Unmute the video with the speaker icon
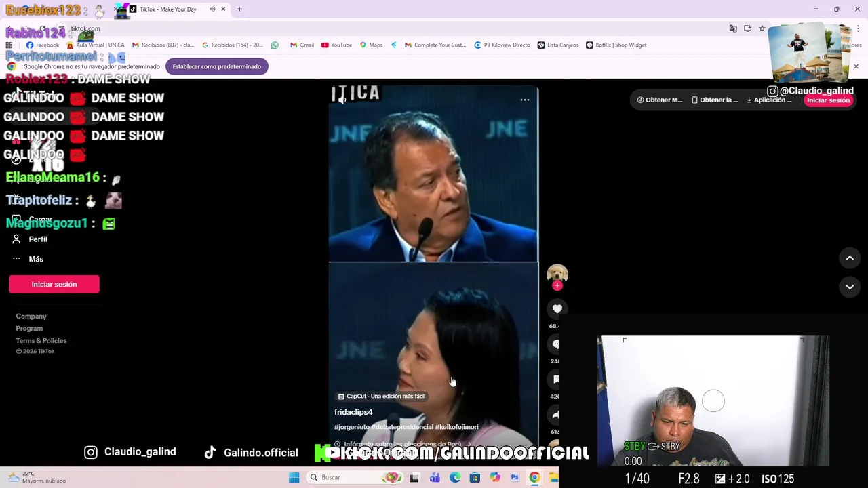The width and height of the screenshot is (868, 488). 342,100
